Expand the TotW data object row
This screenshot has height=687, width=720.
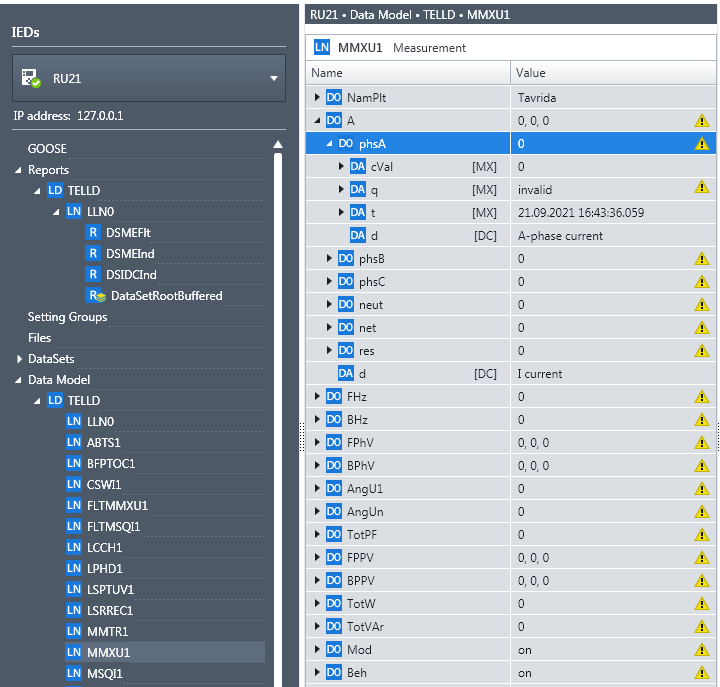317,604
